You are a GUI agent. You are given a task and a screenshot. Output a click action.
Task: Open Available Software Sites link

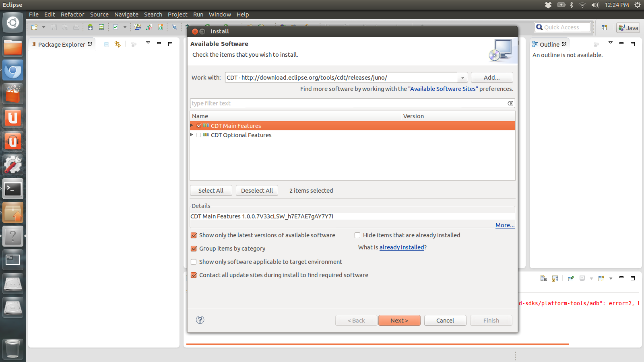pos(443,89)
